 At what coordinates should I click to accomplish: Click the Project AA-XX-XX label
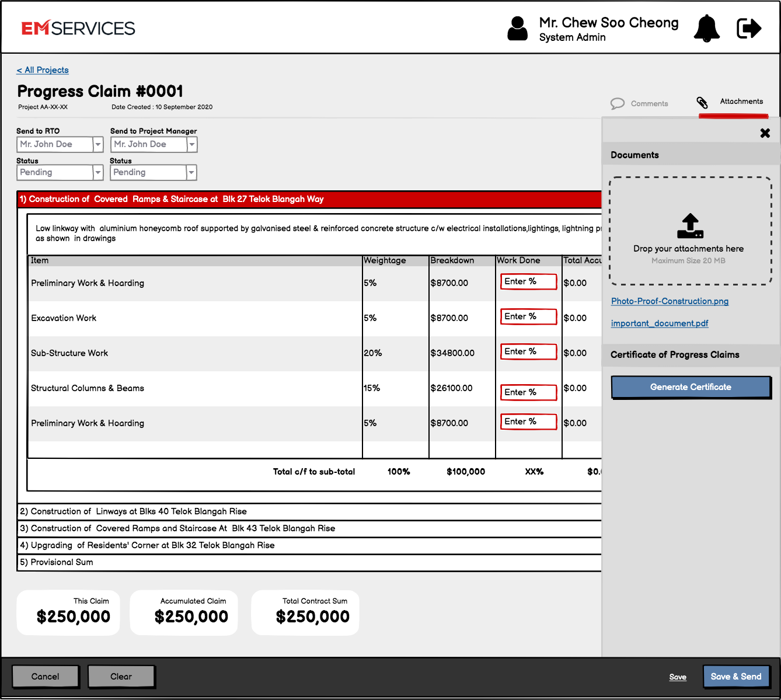(x=43, y=107)
